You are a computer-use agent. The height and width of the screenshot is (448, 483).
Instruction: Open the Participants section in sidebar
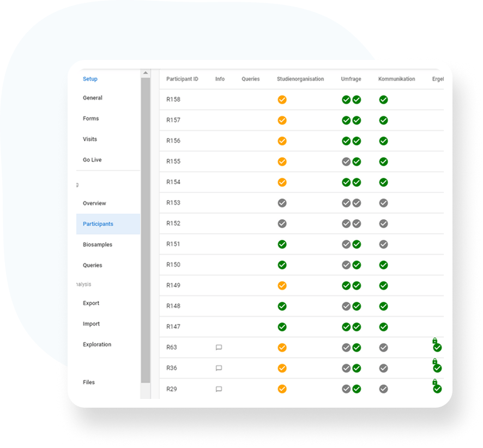pos(98,224)
